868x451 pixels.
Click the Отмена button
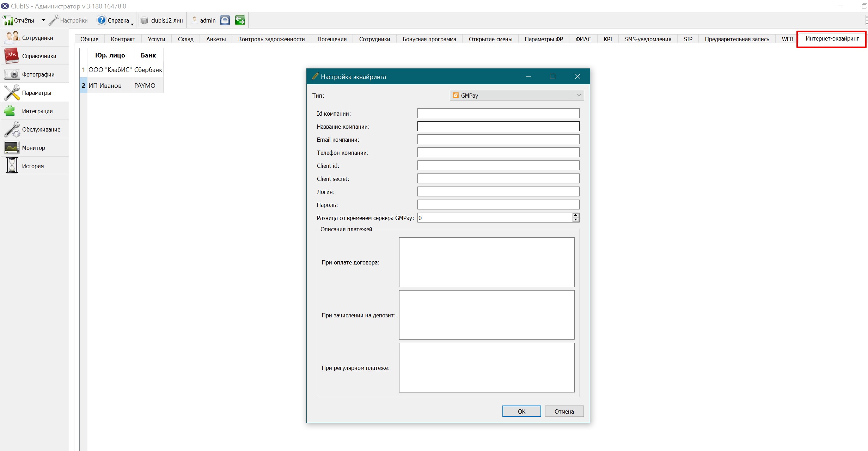(x=564, y=411)
